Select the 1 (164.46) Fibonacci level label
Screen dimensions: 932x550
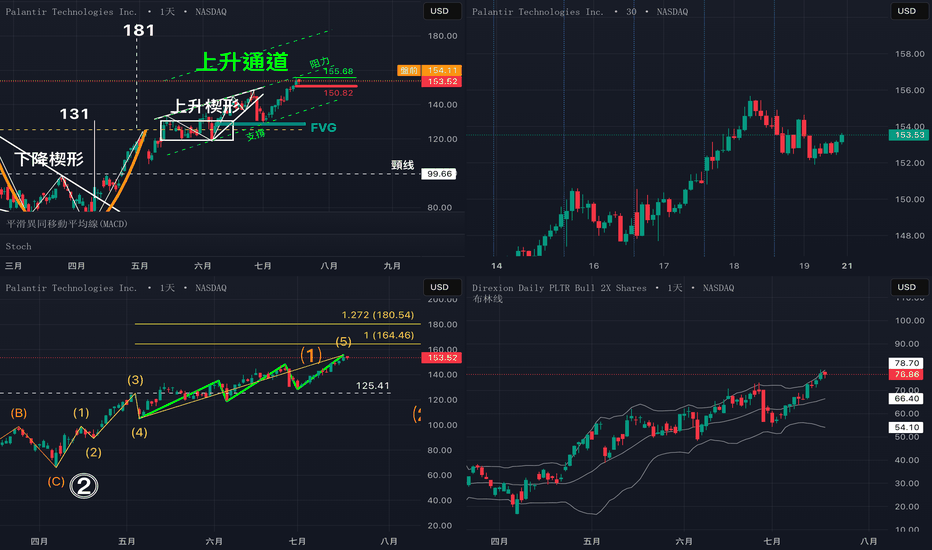389,335
